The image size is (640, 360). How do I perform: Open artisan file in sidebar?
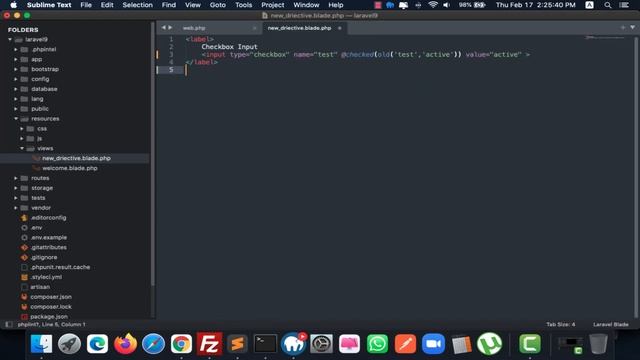click(40, 287)
